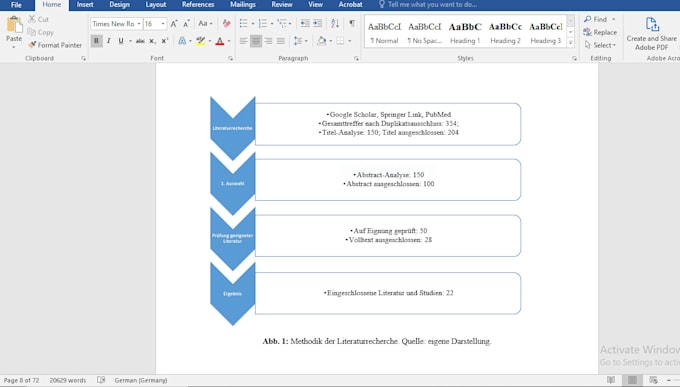Click German (Germany) language indicator

point(141,380)
